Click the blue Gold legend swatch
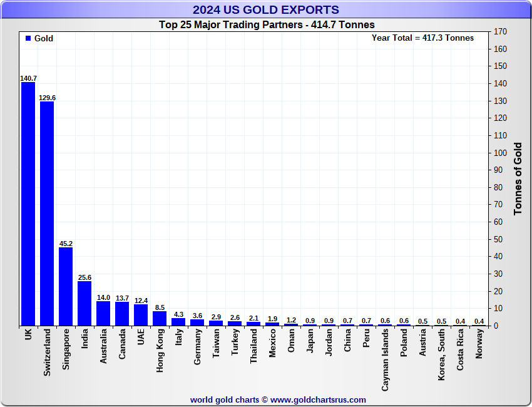Viewport: 532px width, 407px height. (28, 38)
